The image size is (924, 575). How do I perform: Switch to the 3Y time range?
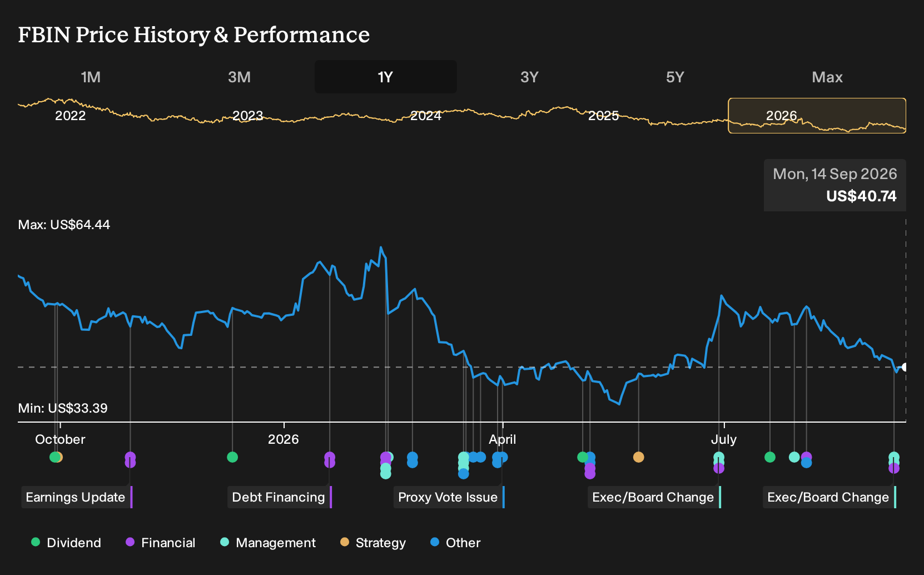click(529, 77)
